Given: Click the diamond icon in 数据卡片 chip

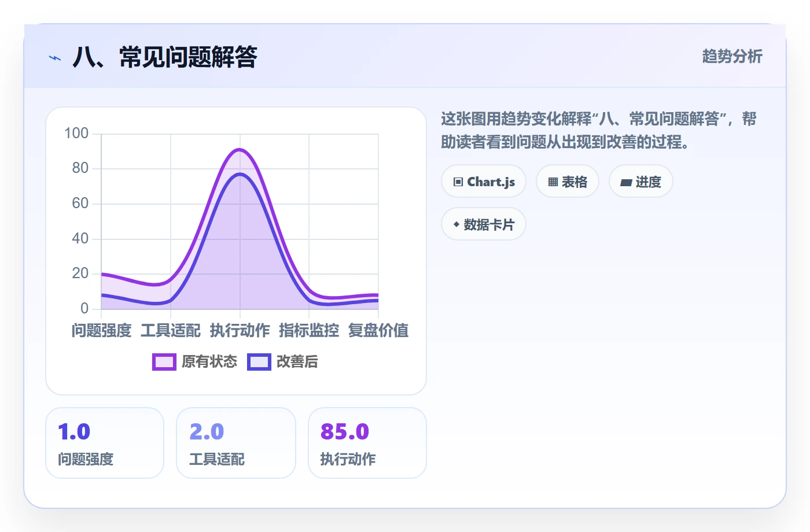Looking at the screenshot, I should click(456, 224).
